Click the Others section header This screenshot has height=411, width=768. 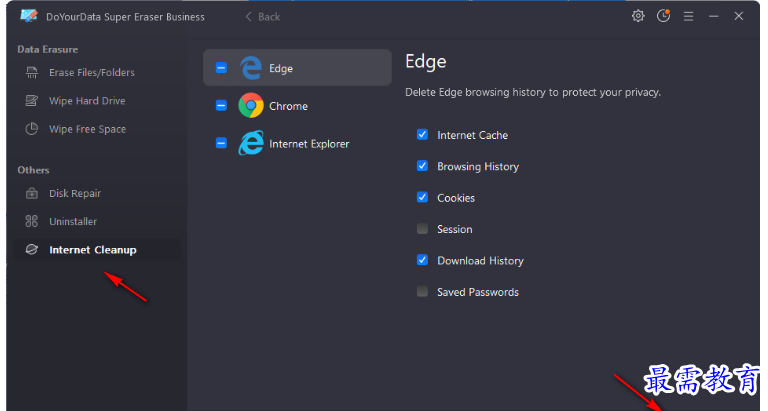33,170
